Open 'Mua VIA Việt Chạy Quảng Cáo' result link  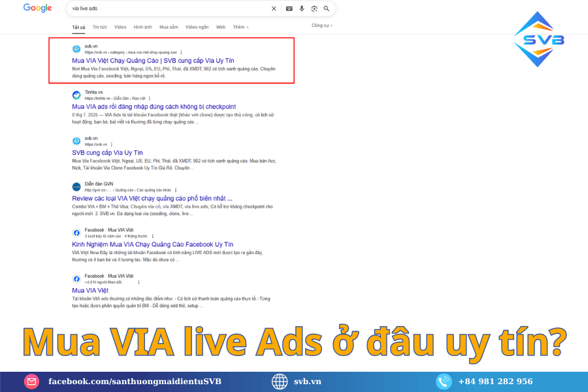coord(153,60)
